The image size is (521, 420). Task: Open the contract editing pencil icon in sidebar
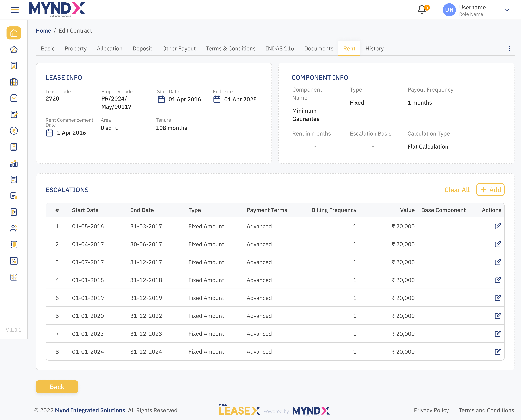click(14, 115)
